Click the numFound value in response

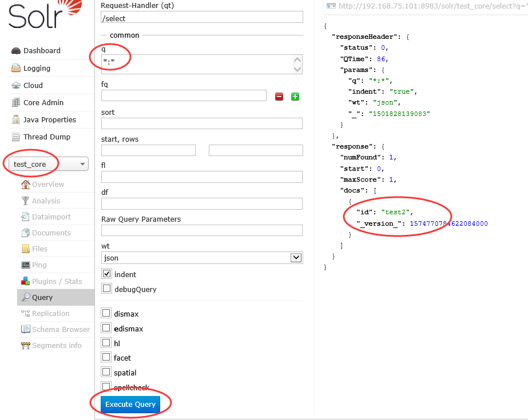point(391,157)
